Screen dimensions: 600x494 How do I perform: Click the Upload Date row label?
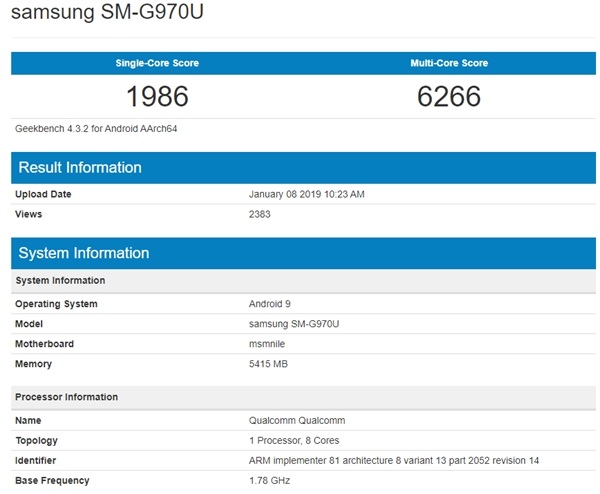[43, 194]
